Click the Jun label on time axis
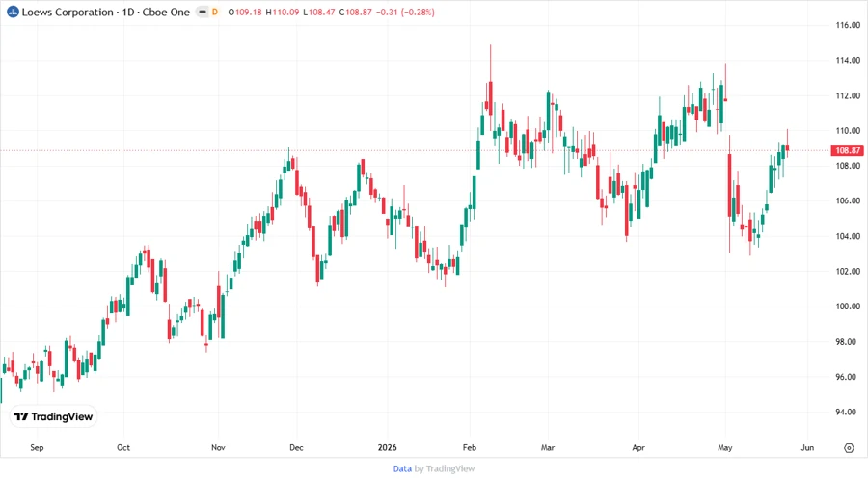Screen dimensions: 868x480 (x=807, y=447)
